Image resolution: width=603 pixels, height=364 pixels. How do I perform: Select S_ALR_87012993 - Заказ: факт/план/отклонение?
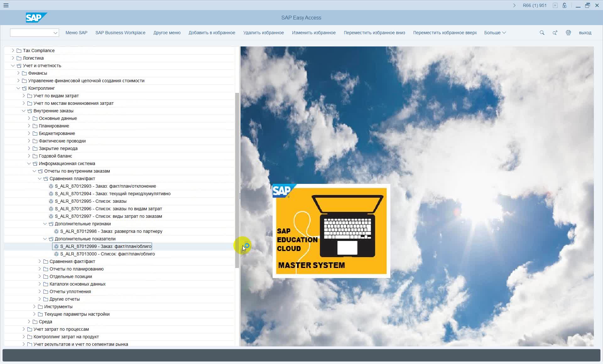[106, 186]
